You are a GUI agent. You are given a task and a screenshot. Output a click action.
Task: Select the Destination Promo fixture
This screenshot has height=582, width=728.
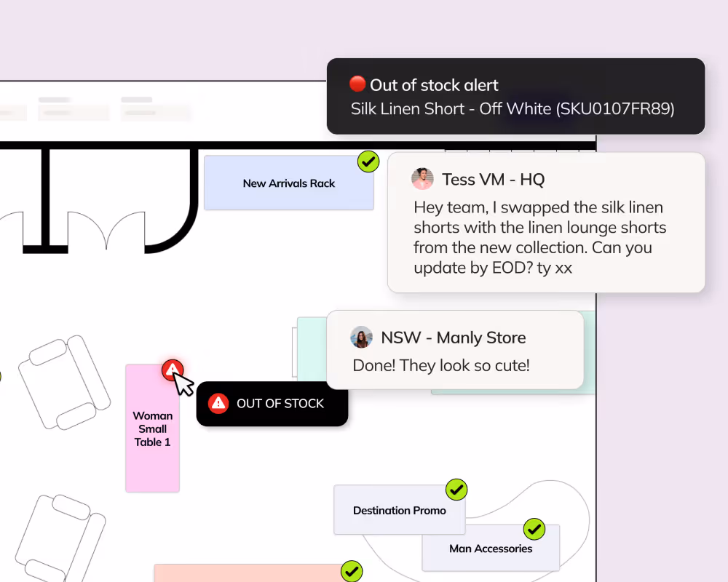click(x=399, y=510)
